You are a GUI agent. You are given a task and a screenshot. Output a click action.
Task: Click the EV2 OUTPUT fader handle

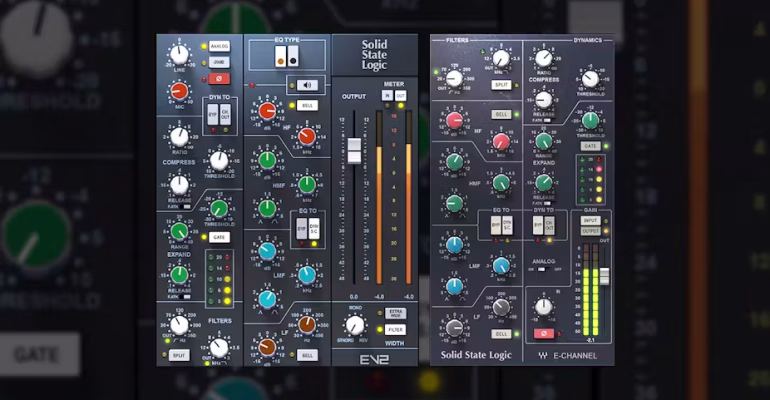coord(352,151)
